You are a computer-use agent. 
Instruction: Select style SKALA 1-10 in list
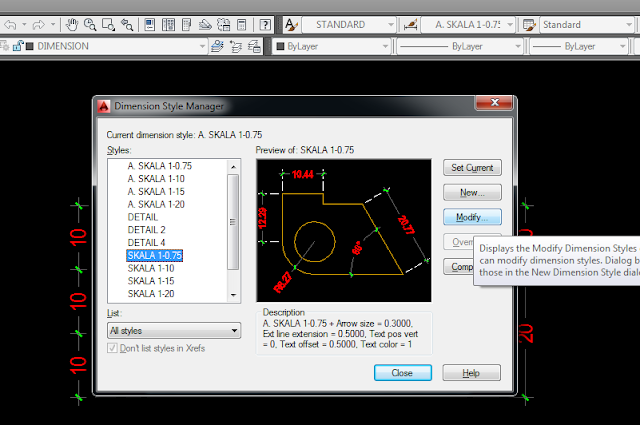click(x=151, y=268)
